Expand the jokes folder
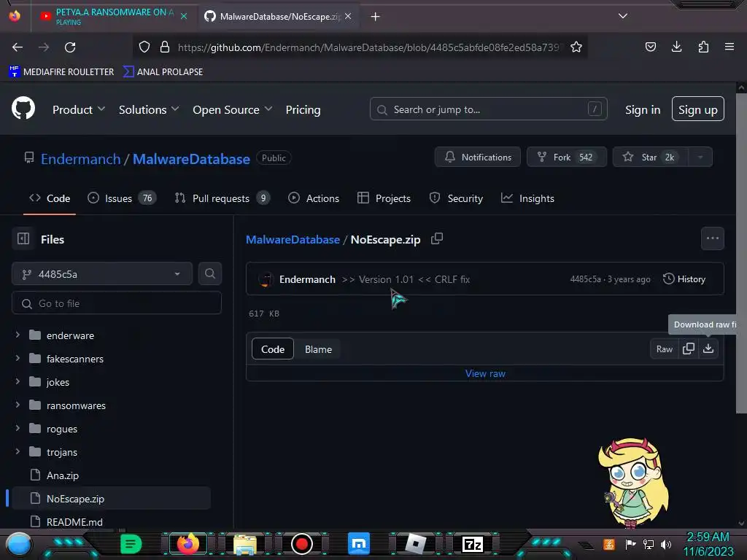The height and width of the screenshot is (560, 747). pyautogui.click(x=18, y=381)
